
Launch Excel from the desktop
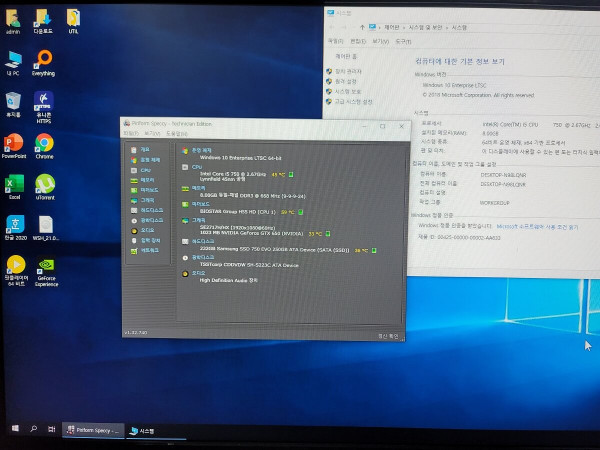point(15,187)
